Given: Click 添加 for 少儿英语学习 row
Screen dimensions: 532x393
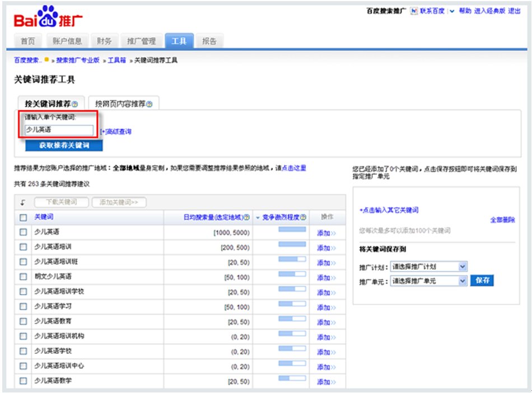Looking at the screenshot, I should [326, 307].
